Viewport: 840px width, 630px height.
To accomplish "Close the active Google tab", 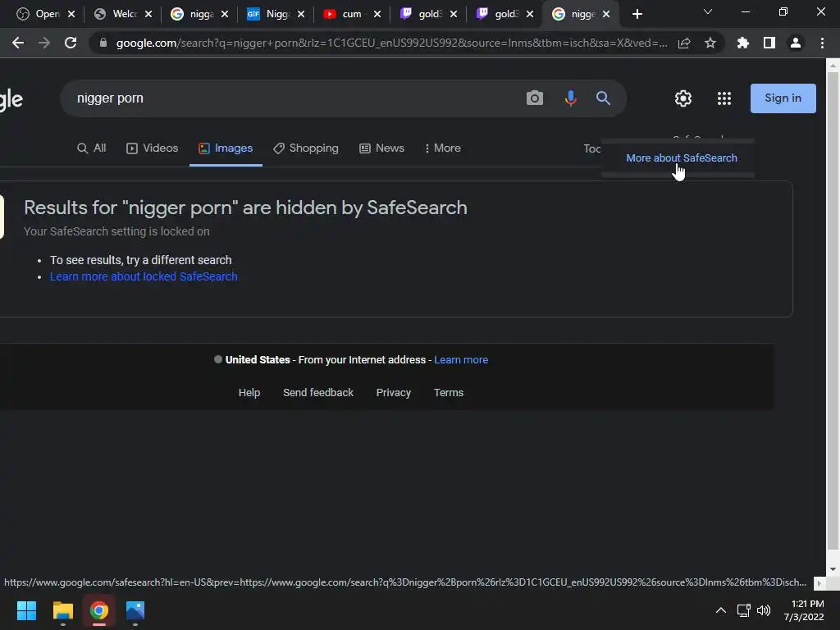I will click(x=606, y=15).
